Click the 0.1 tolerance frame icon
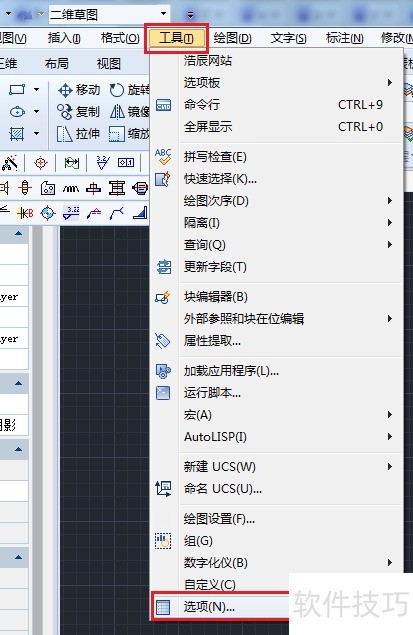413x635 pixels. tap(126, 163)
